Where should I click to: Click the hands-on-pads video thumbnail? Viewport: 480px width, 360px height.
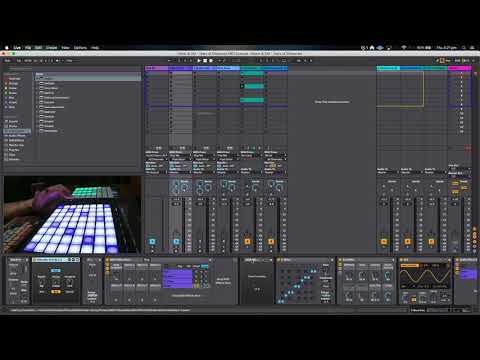click(72, 215)
